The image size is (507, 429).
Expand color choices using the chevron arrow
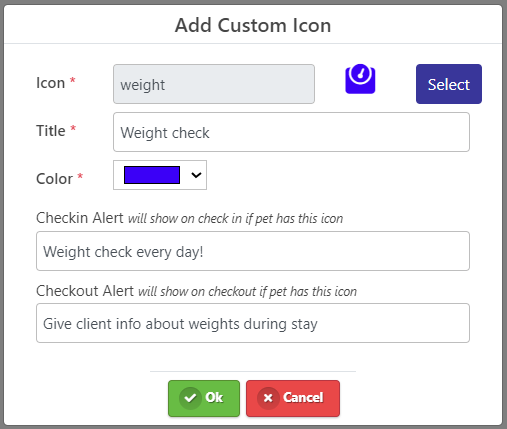196,175
